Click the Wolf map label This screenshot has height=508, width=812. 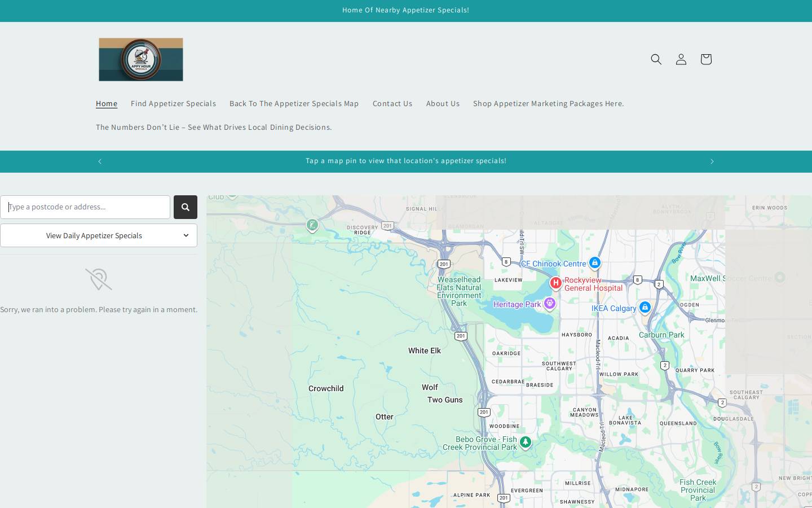[x=430, y=387]
